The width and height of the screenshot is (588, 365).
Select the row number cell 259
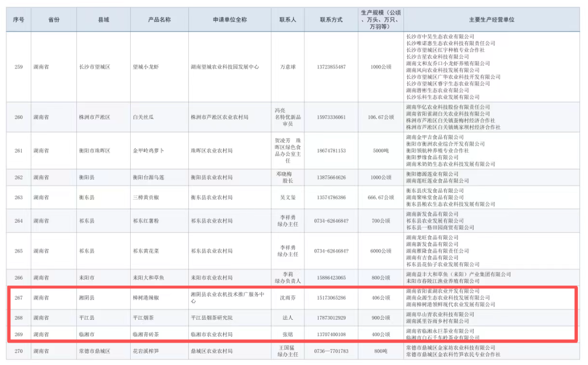pyautogui.click(x=19, y=67)
